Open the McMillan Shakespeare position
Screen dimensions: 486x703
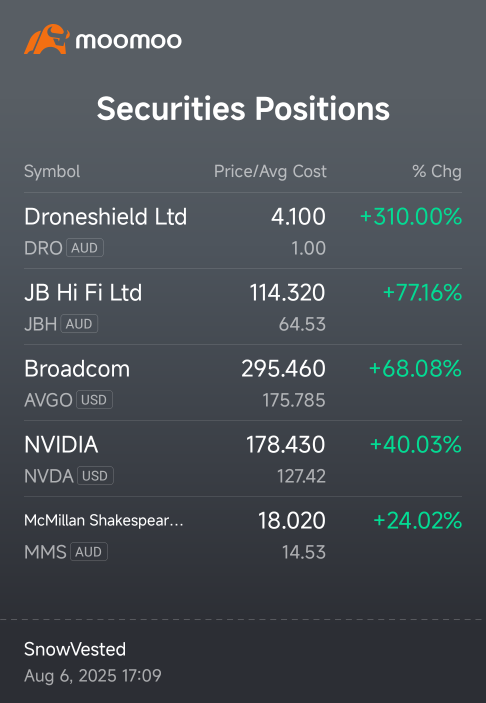tap(243, 534)
